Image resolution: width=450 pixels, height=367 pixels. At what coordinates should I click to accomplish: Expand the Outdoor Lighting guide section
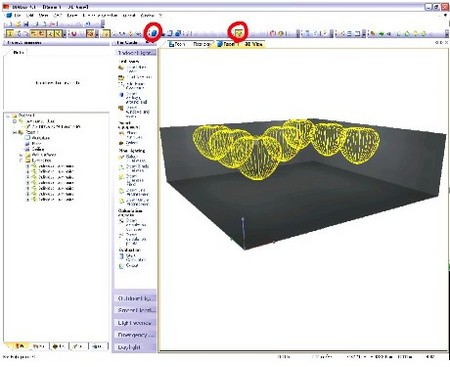[135, 298]
